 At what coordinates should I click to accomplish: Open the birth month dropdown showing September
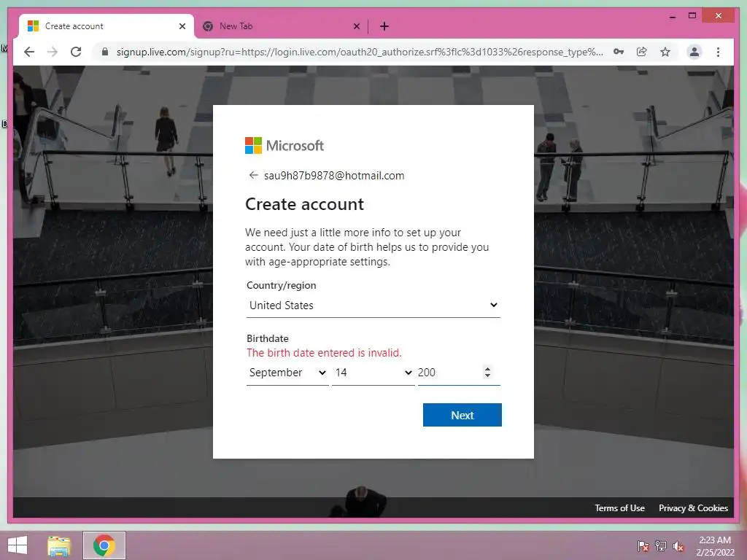pyautogui.click(x=287, y=373)
